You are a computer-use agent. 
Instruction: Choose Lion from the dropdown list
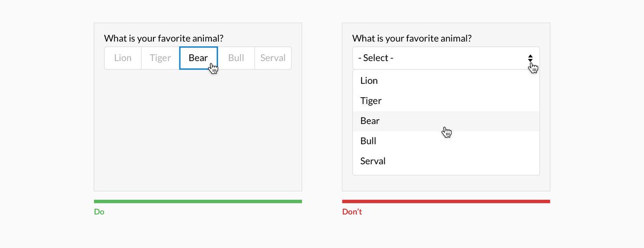pyautogui.click(x=369, y=81)
